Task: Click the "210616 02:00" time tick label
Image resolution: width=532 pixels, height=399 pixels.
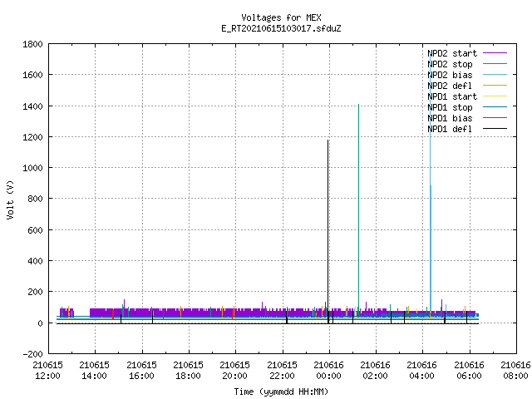Action: click(x=375, y=371)
